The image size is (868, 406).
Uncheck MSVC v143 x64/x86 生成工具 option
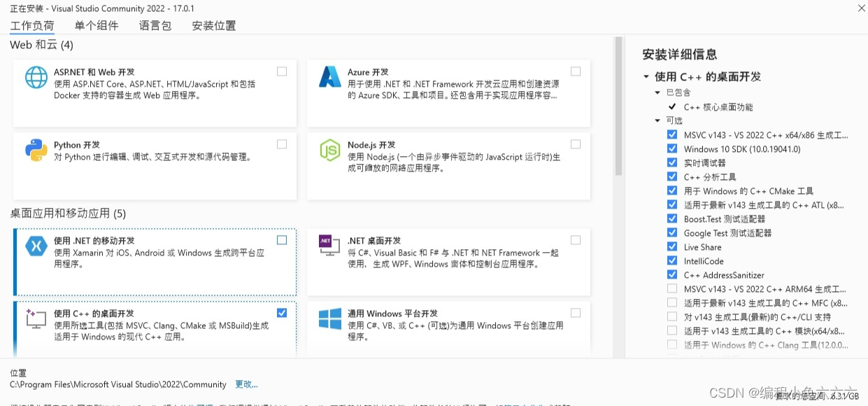(672, 134)
